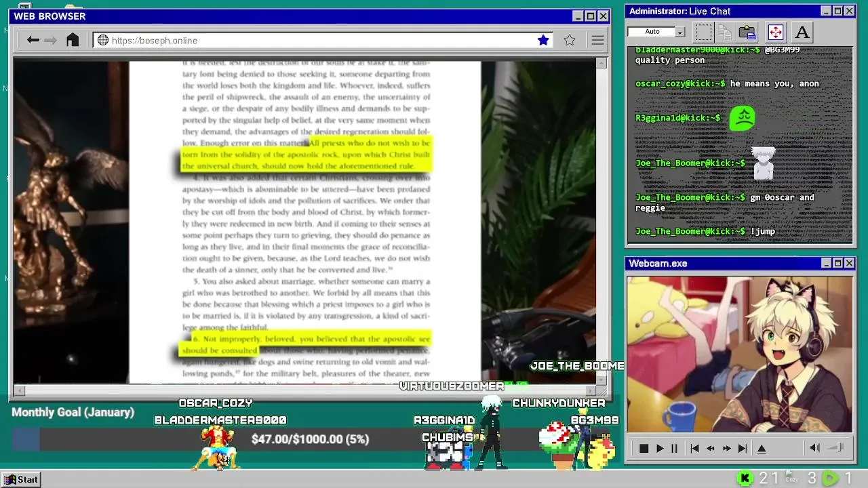Open the browser home page icon
Viewport: 868px width, 488px height.
(x=73, y=40)
